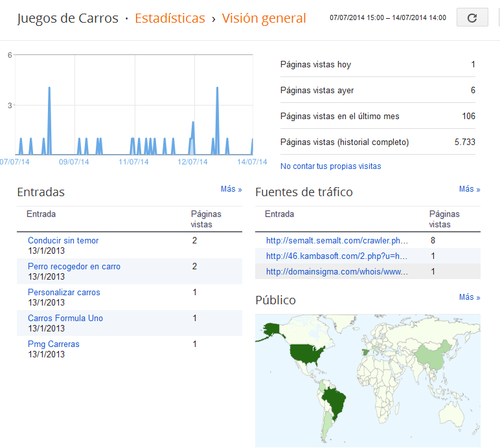The width and height of the screenshot is (500, 448).
Task: Open the domainsigma.com whois traffic source
Action: click(x=337, y=271)
